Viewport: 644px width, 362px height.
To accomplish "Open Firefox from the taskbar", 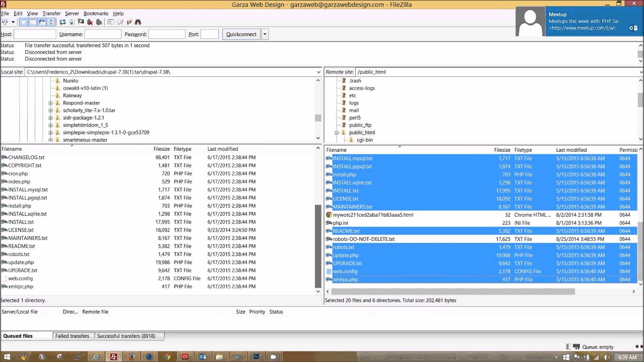I will coord(131,357).
